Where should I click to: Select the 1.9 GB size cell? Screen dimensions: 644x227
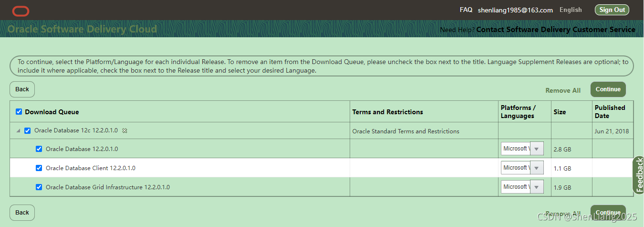pyautogui.click(x=562, y=187)
